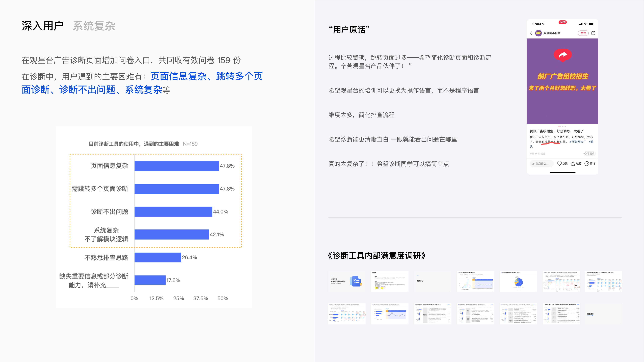Tap the share icon beside 关注
The width and height of the screenshot is (644, 362).
pyautogui.click(x=593, y=33)
